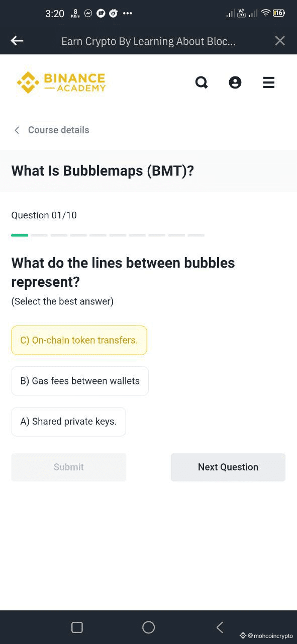Click the Next Question button
Image resolution: width=297 pixels, height=644 pixels.
[228, 467]
